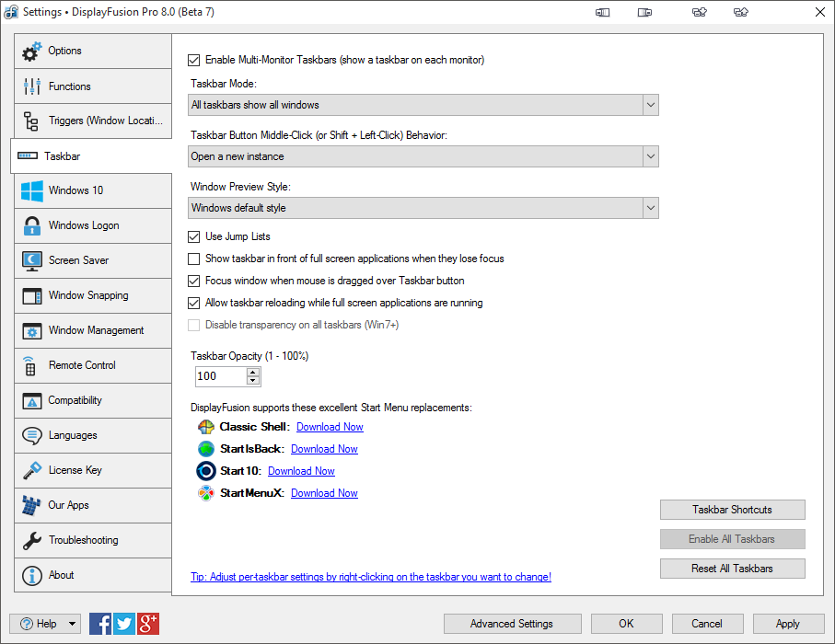Click the Screen Saver moon icon

(32, 260)
